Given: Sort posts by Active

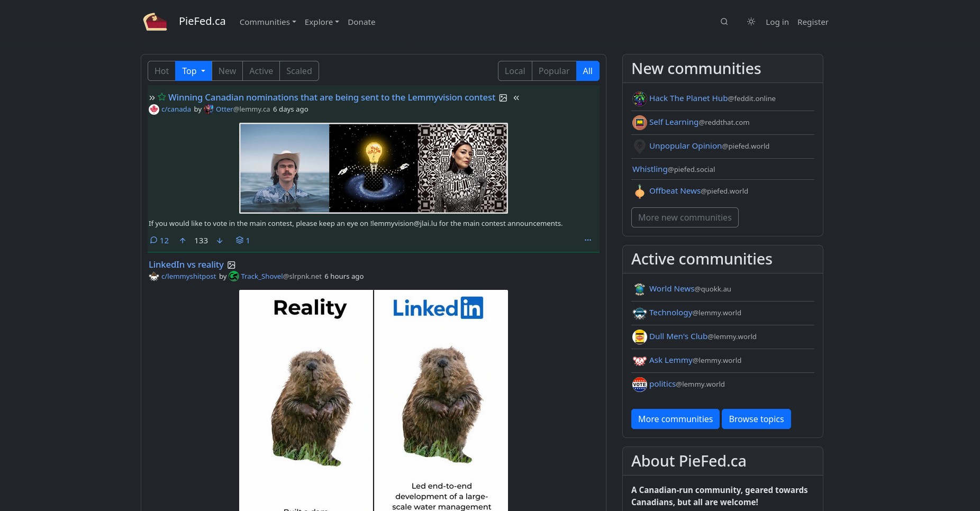Looking at the screenshot, I should [x=261, y=71].
